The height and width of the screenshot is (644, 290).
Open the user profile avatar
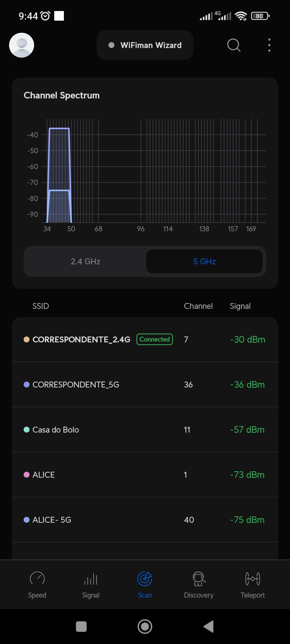tap(21, 45)
